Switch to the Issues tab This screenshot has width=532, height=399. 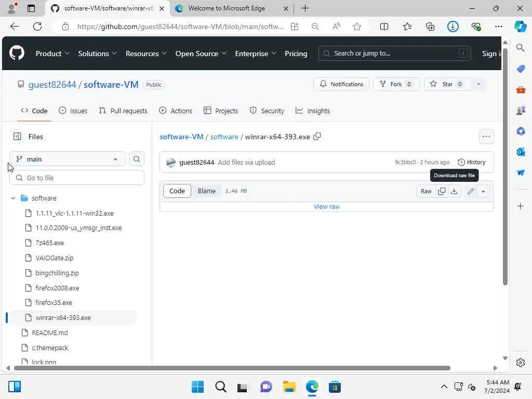pyautogui.click(x=73, y=111)
